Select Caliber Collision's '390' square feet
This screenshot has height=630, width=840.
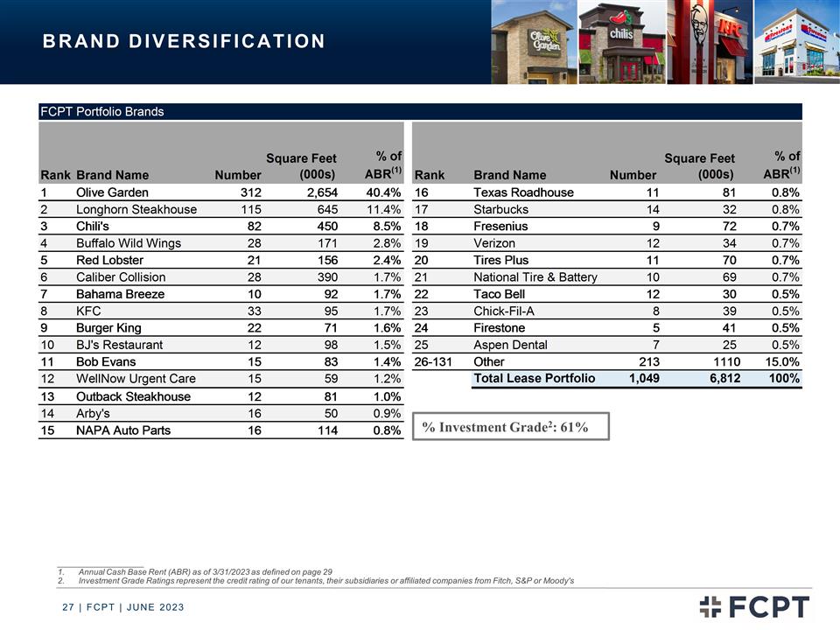(327, 277)
